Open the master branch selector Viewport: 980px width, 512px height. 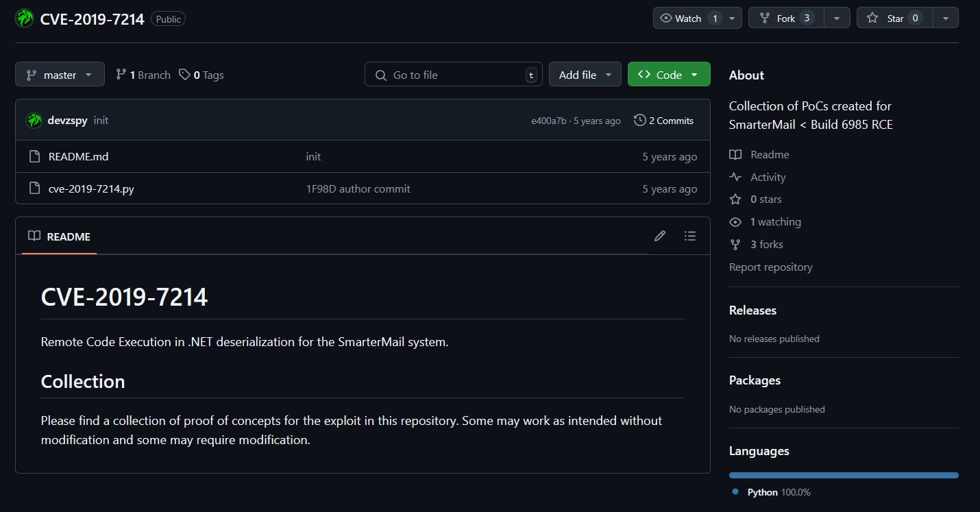[x=60, y=74]
